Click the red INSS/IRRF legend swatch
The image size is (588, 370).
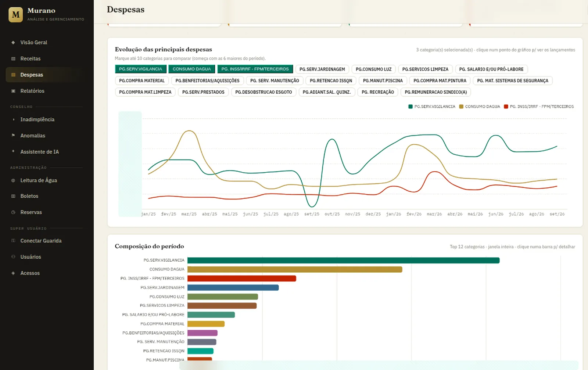pos(506,107)
